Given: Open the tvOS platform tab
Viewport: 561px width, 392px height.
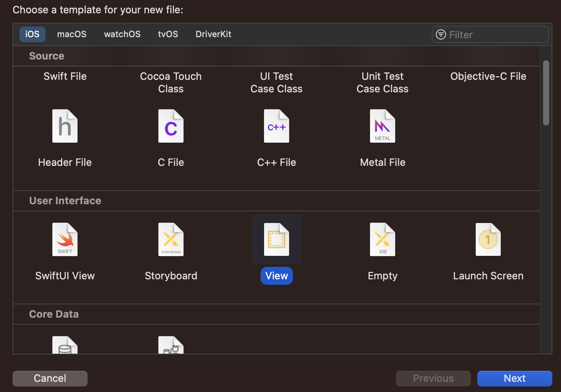Looking at the screenshot, I should coord(168,34).
